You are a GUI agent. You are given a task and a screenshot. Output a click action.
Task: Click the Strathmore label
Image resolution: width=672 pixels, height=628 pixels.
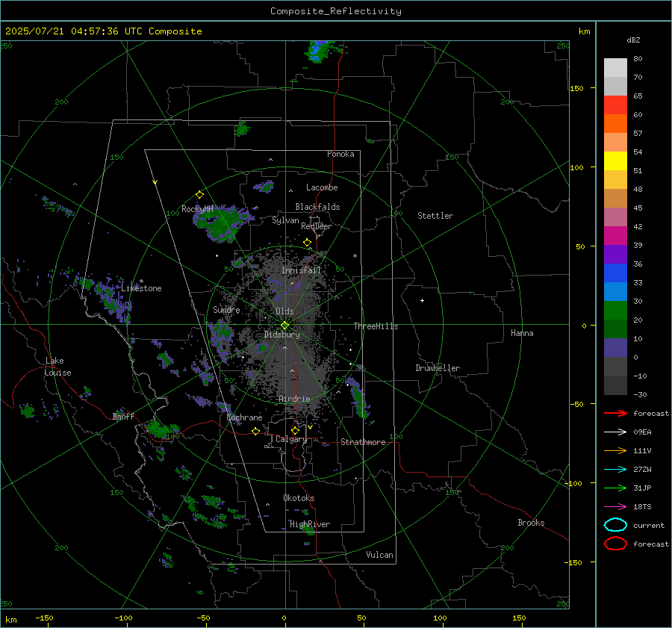(x=363, y=442)
